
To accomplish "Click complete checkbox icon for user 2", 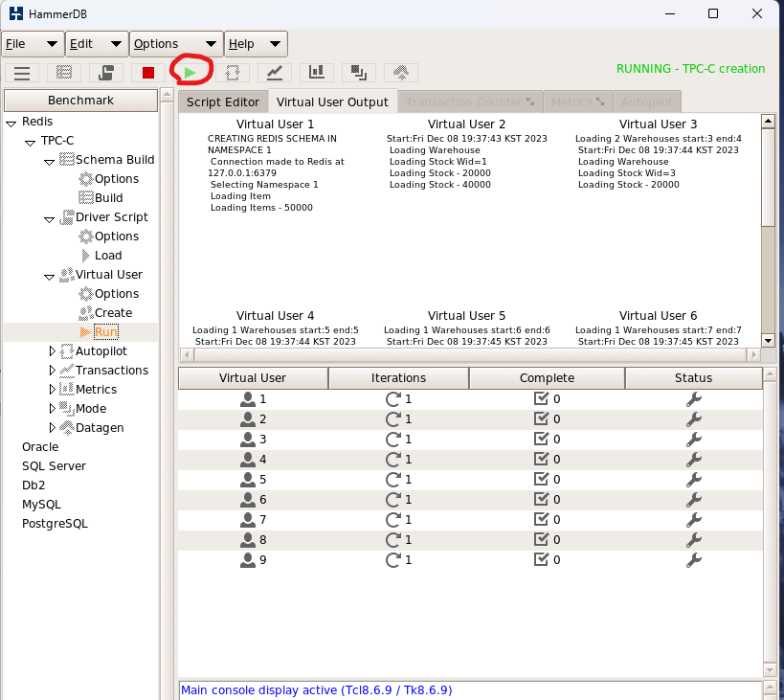I will tap(541, 418).
